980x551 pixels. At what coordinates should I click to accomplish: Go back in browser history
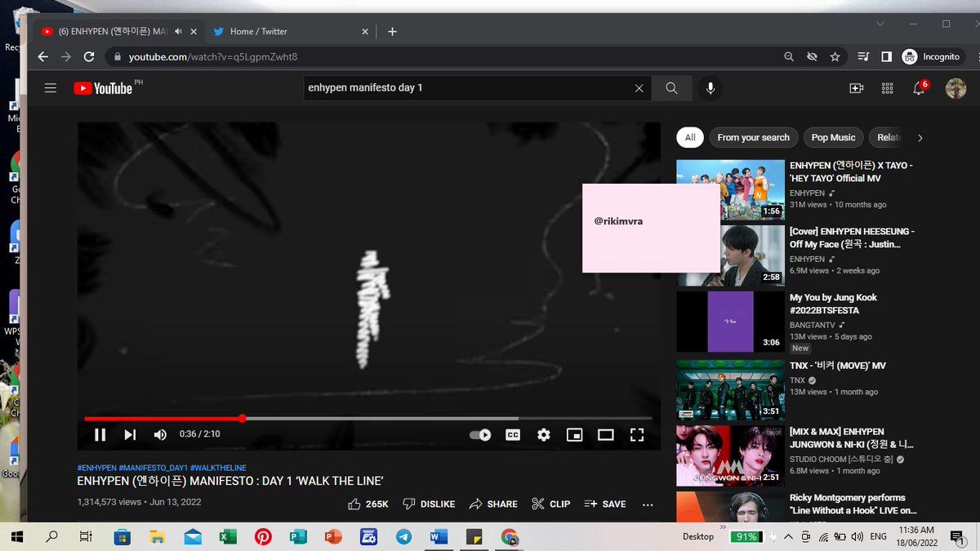(43, 57)
